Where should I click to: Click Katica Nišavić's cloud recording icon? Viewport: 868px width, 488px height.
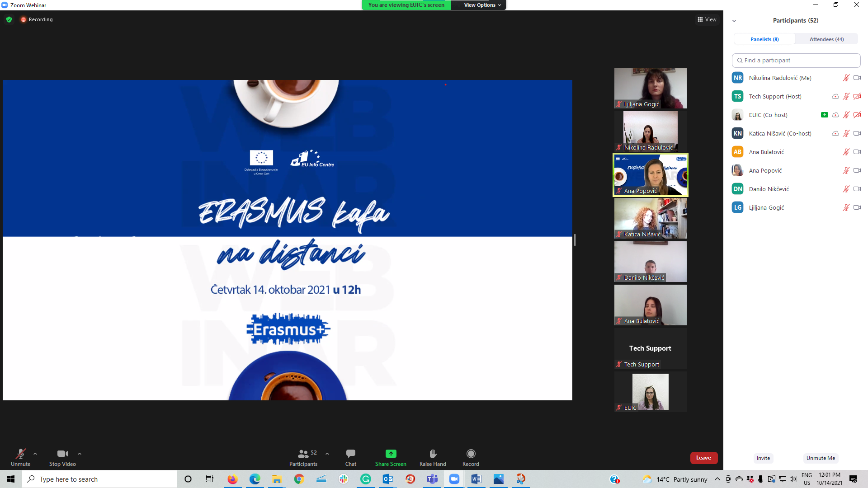[x=835, y=133]
